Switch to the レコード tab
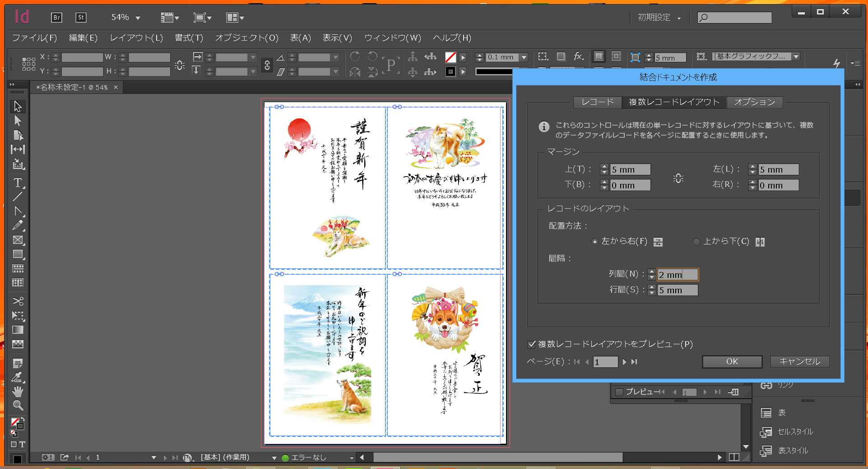Viewport: 868px width, 469px height. pyautogui.click(x=598, y=102)
